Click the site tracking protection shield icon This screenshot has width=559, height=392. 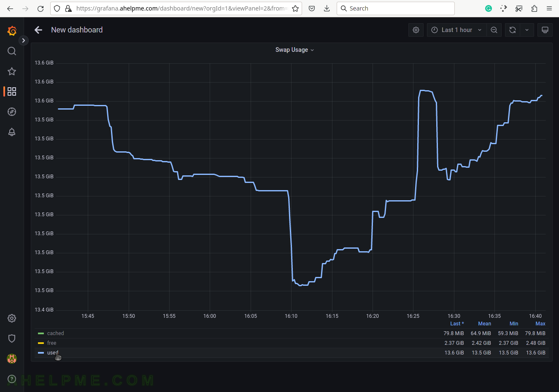click(57, 8)
